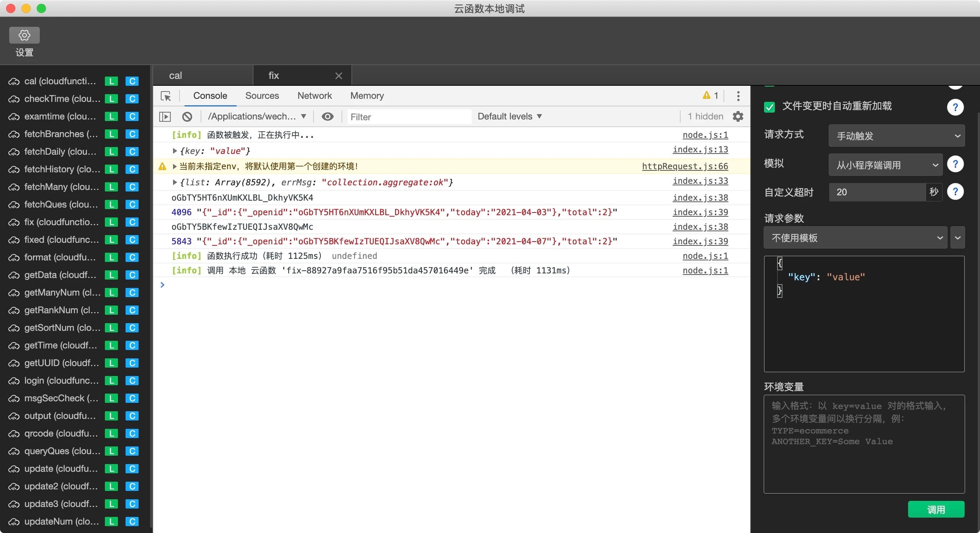Image resolution: width=980 pixels, height=533 pixels.
Task: Switch to the cal function tab
Action: (x=175, y=75)
